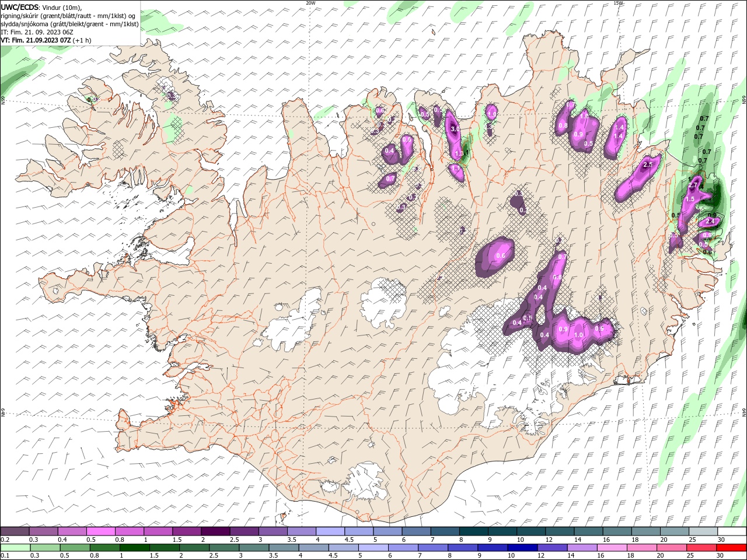Pick the 0.2–0.3 swatch in the snow legend

click(15, 531)
